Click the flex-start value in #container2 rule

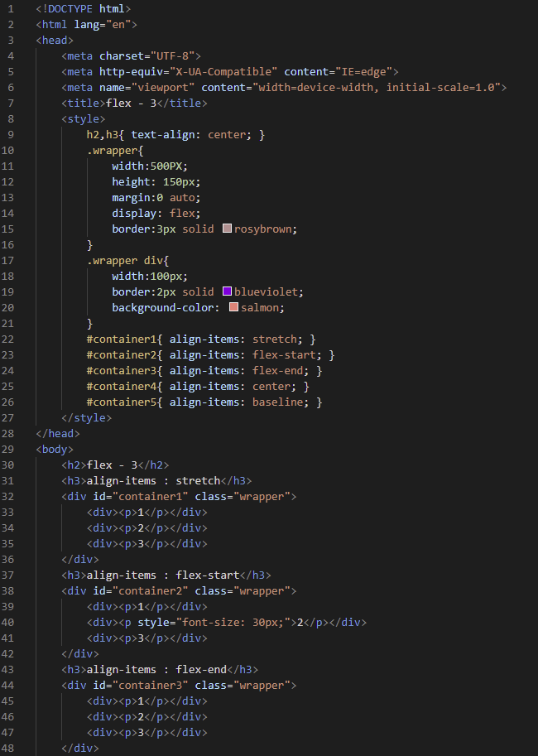[x=285, y=355]
